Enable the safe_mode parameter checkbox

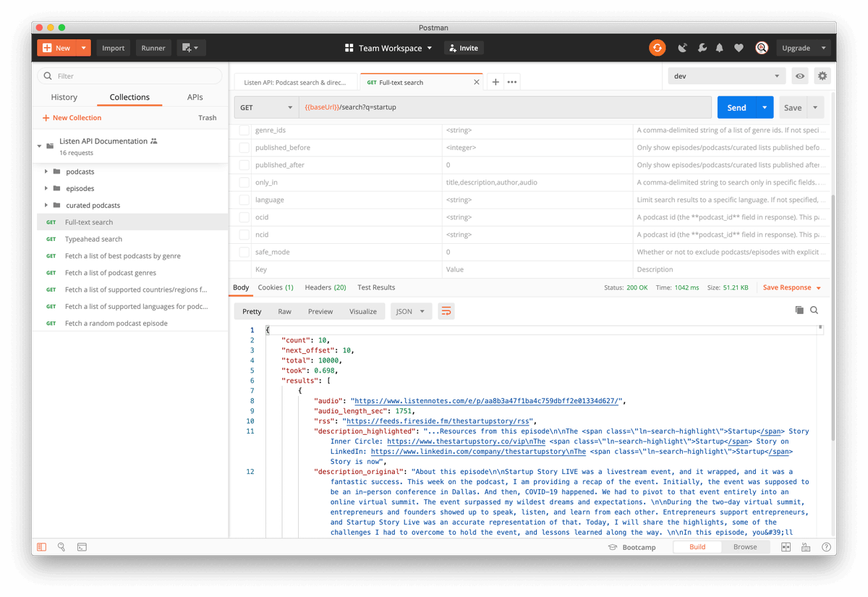click(243, 252)
